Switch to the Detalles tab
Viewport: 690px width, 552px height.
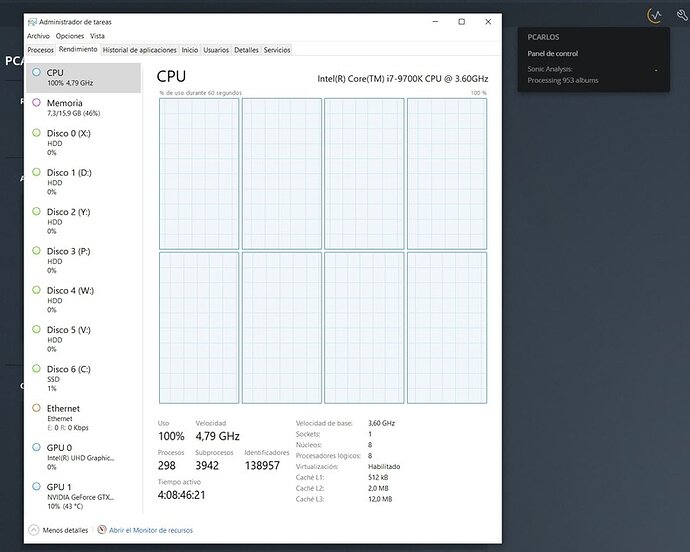point(246,50)
